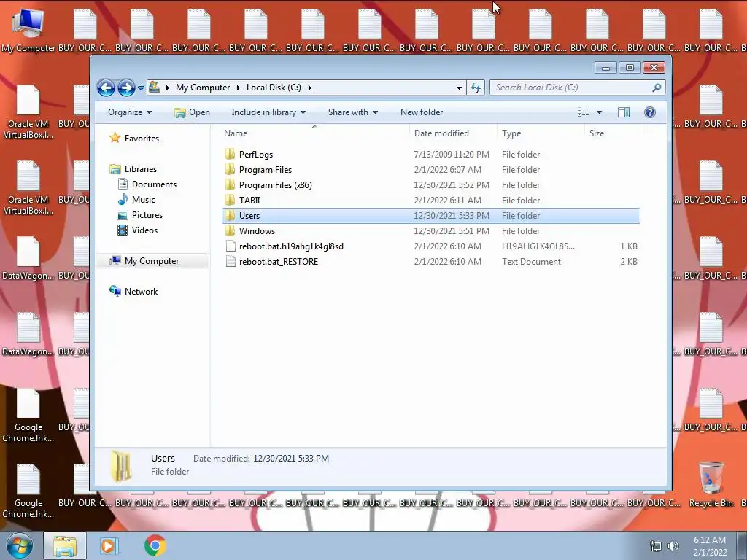Open Music library in the sidebar
This screenshot has width=747, height=560.
[x=144, y=200]
